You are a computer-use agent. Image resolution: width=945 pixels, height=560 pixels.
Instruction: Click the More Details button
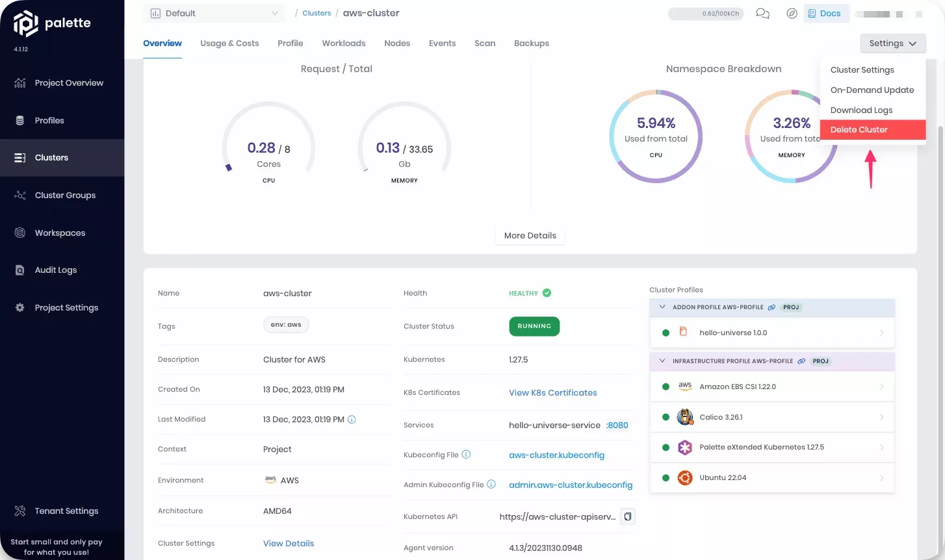(530, 236)
